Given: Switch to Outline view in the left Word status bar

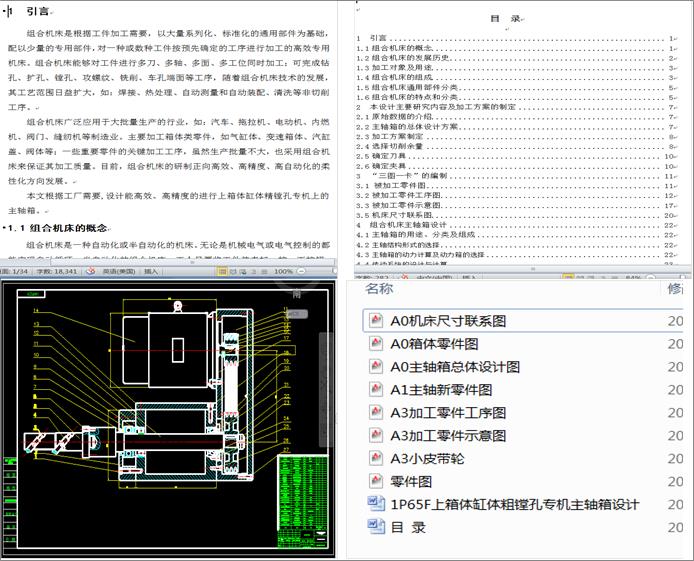Looking at the screenshot, I should pos(254,271).
